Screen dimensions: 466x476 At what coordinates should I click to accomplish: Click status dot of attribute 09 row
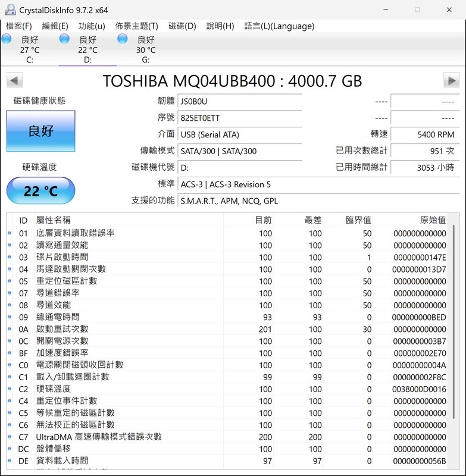click(x=10, y=317)
